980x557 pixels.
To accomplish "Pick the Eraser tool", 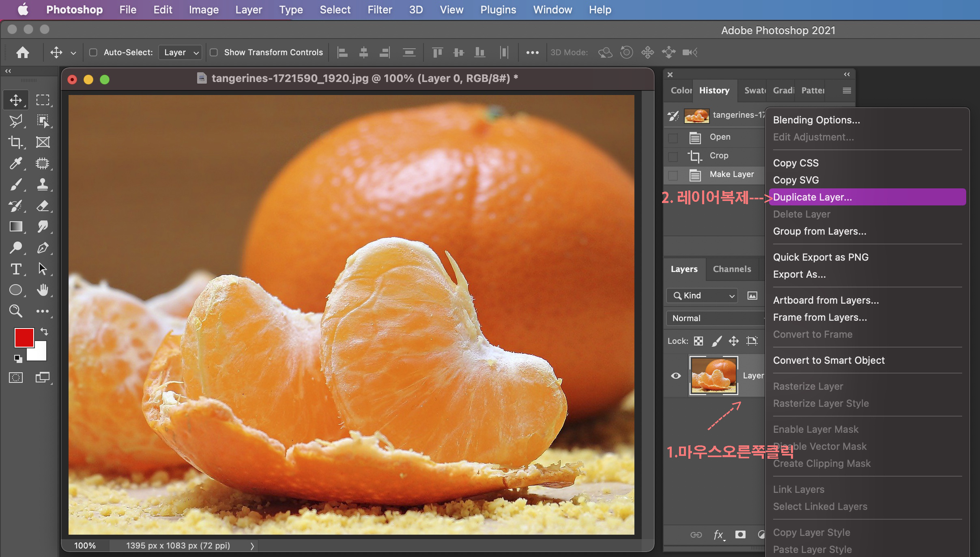I will click(42, 206).
